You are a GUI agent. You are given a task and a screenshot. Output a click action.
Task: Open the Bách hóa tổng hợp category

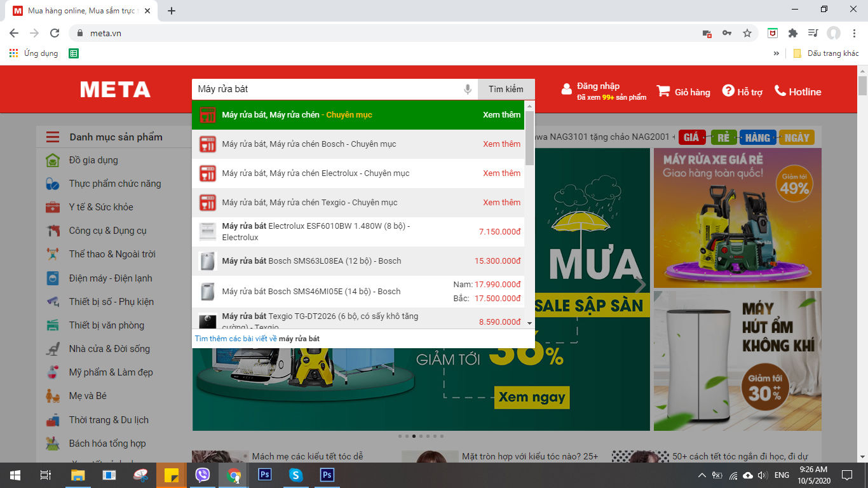tap(107, 444)
